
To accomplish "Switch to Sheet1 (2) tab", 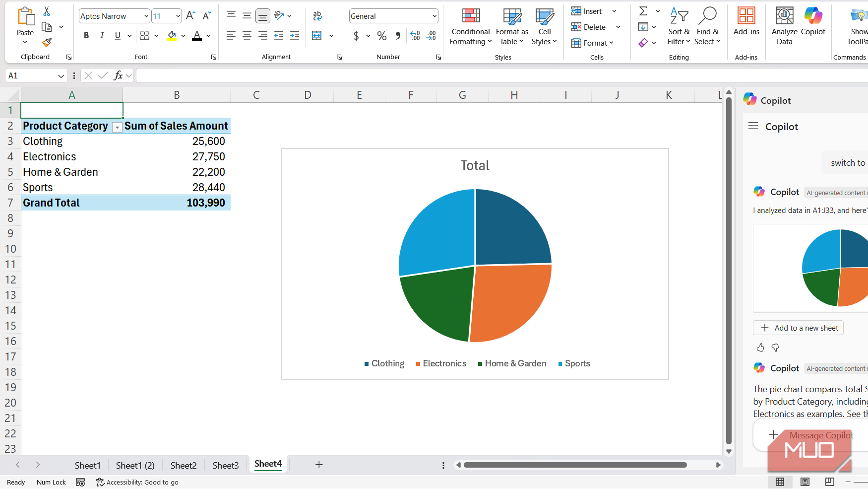I will (135, 465).
